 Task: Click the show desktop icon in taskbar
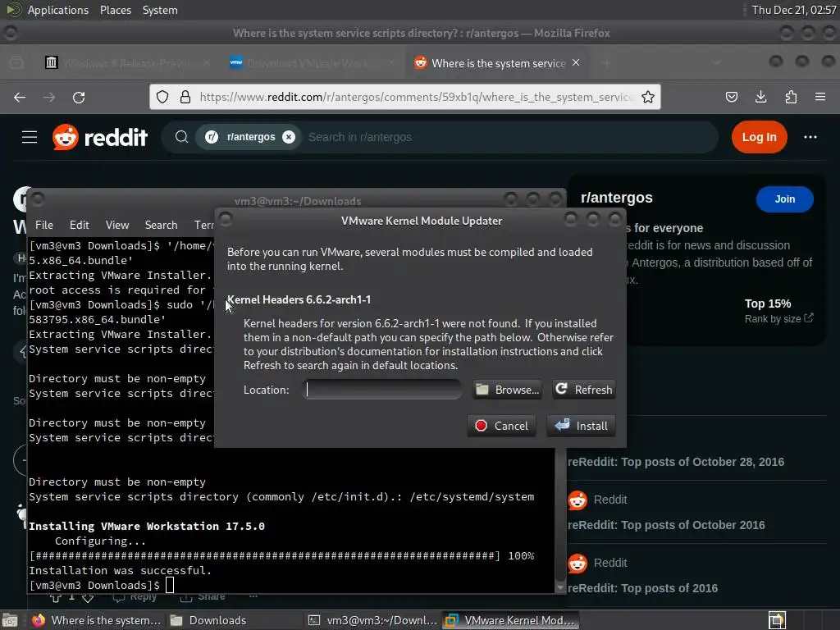pos(10,620)
